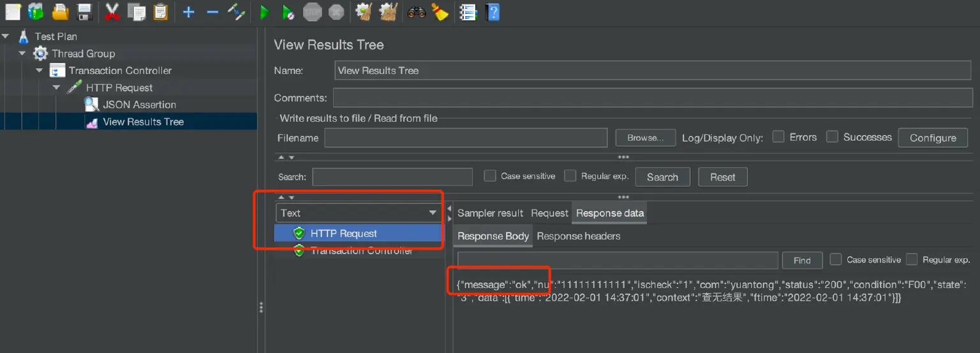The width and height of the screenshot is (980, 353).
Task: Click the Clear All icon
Action: pyautogui.click(x=389, y=11)
